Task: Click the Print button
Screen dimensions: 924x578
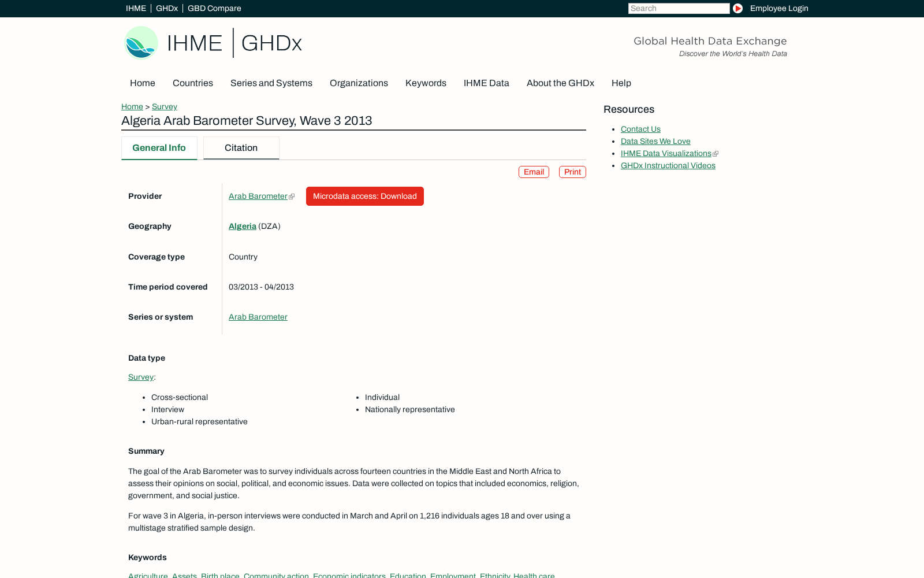Action: point(572,172)
